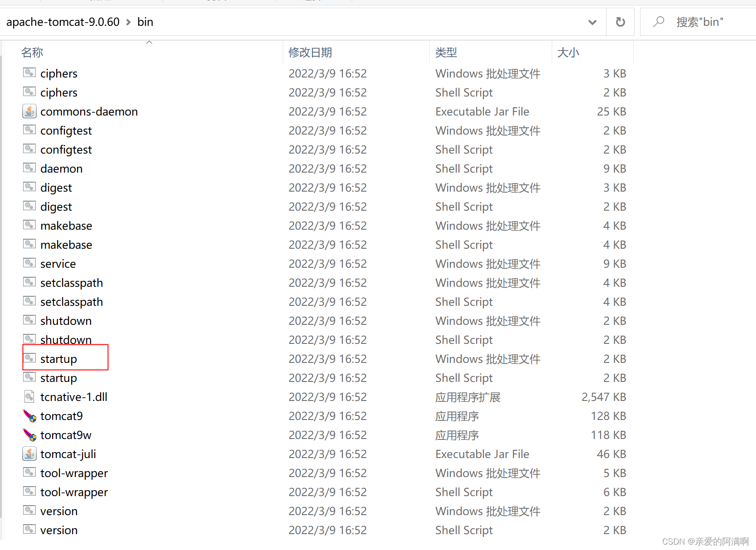Image resolution: width=756 pixels, height=550 pixels.
Task: Select the tomcat-juli file name
Action: click(68, 454)
